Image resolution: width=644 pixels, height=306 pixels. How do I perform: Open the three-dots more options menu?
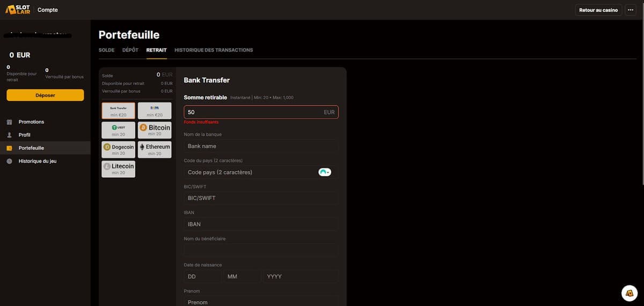pyautogui.click(x=631, y=10)
